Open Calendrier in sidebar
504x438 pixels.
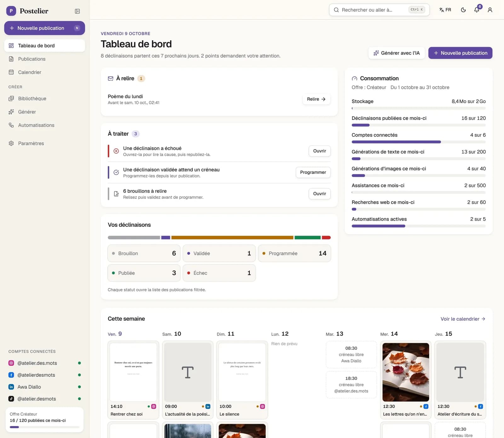44,72
